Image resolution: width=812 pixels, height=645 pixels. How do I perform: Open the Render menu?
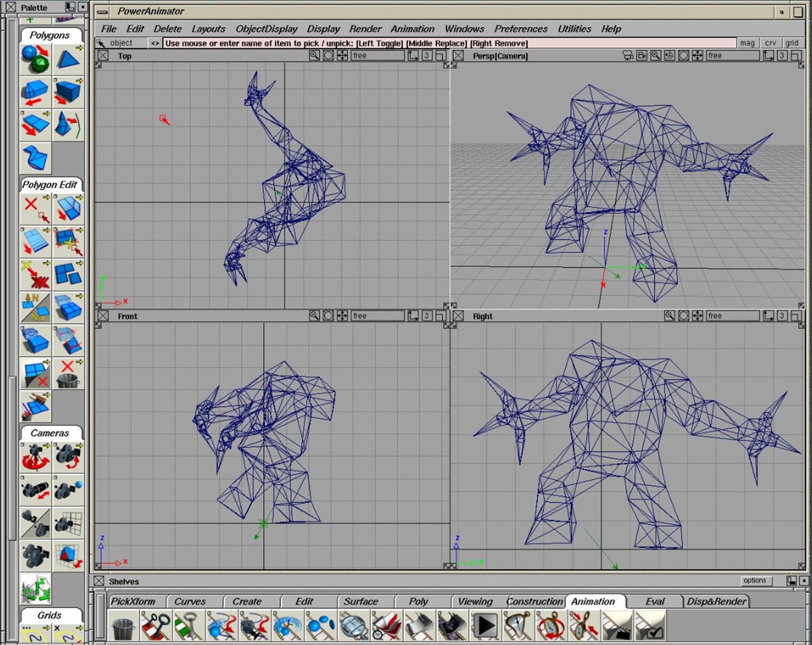pos(365,28)
